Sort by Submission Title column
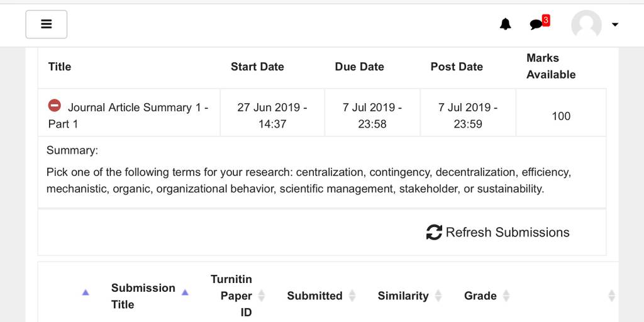The height and width of the screenshot is (322, 644). coord(143,296)
